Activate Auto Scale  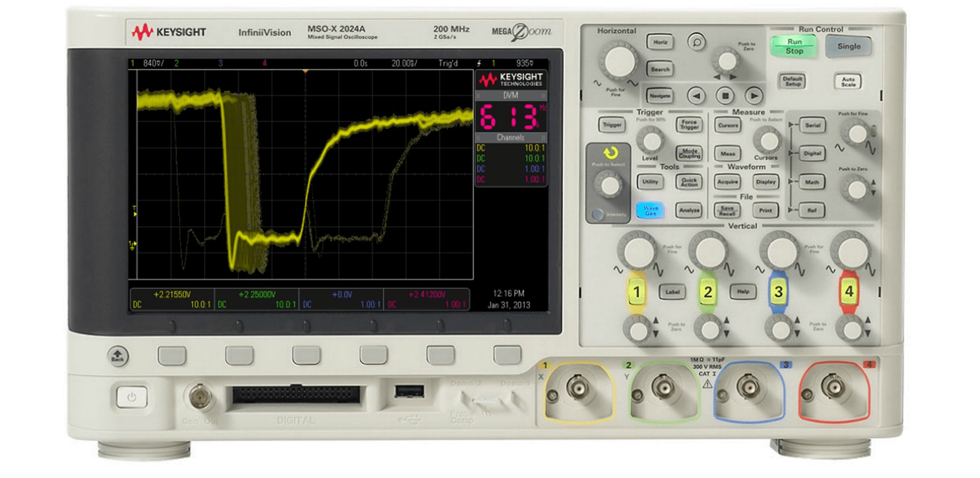click(848, 82)
